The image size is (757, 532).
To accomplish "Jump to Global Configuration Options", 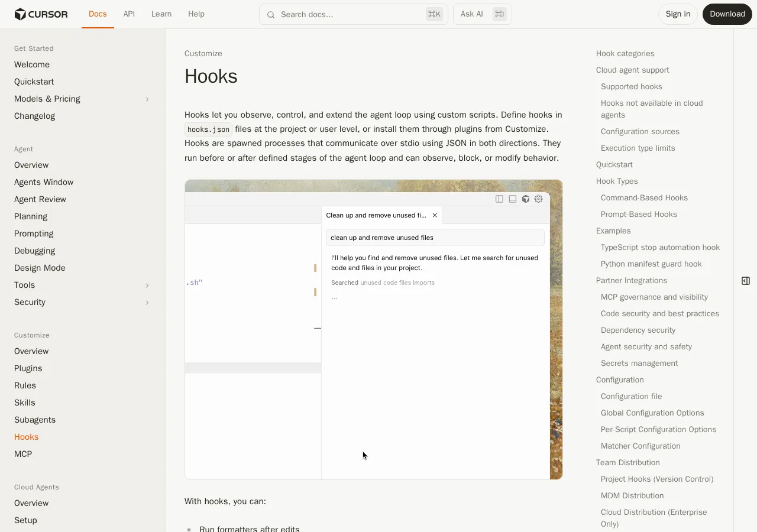I will click(x=652, y=413).
